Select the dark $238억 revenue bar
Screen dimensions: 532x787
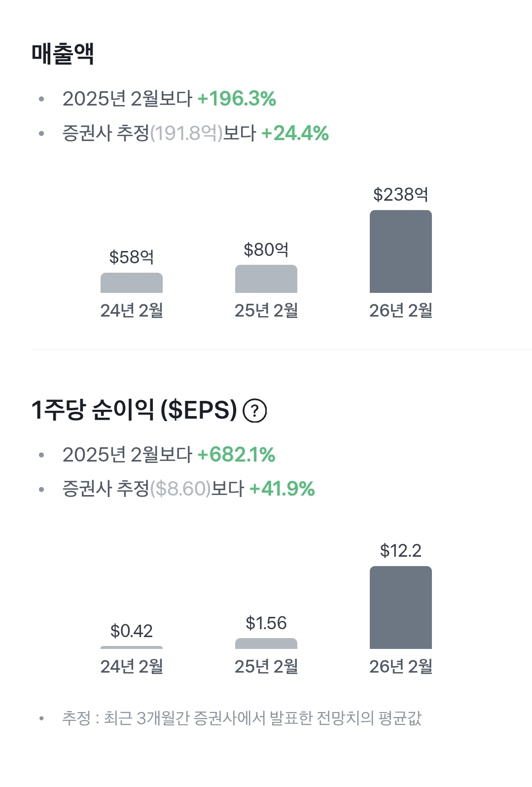pyautogui.click(x=400, y=251)
